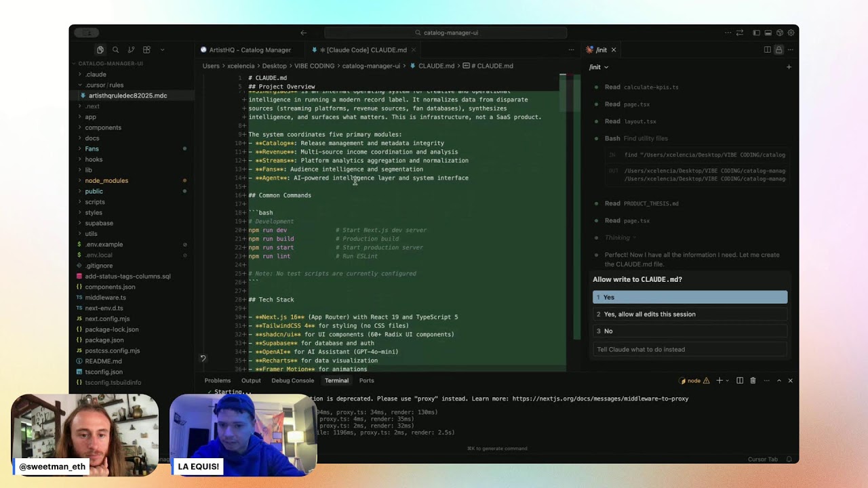This screenshot has height=488, width=868.
Task: Kill terminal with trash icon
Action: tap(753, 380)
